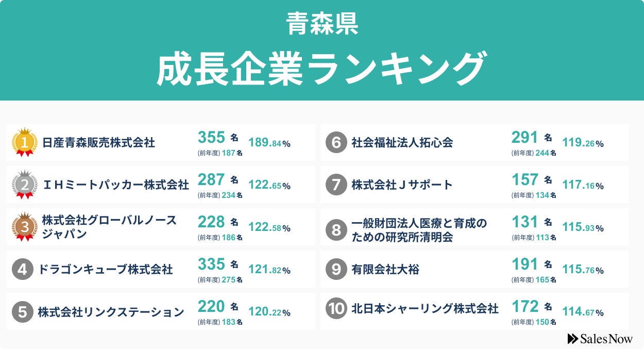Select company name ＩＨミートパッカー株式会社
Screen dimensions: 644x349
115,185
